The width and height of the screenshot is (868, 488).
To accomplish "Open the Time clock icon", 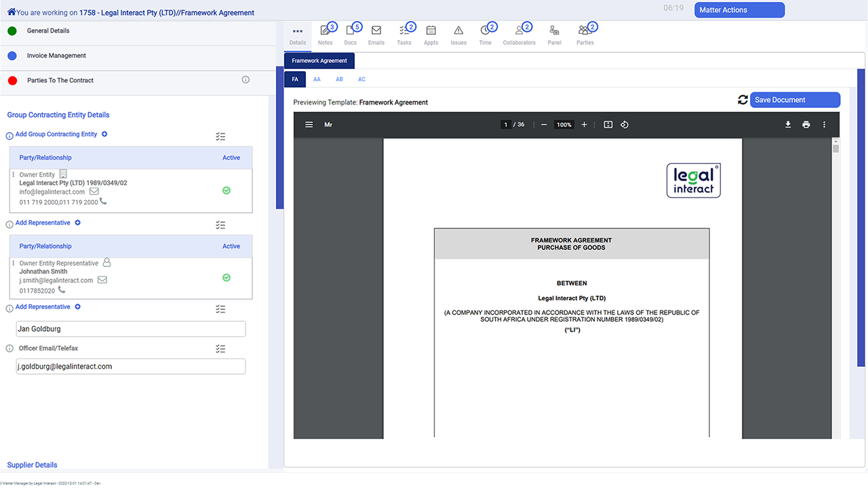I will (x=485, y=30).
